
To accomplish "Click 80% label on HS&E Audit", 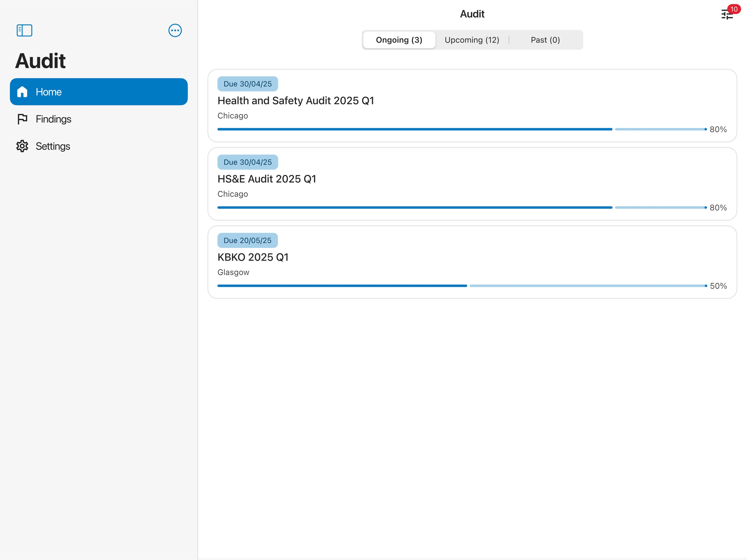I will (x=718, y=208).
